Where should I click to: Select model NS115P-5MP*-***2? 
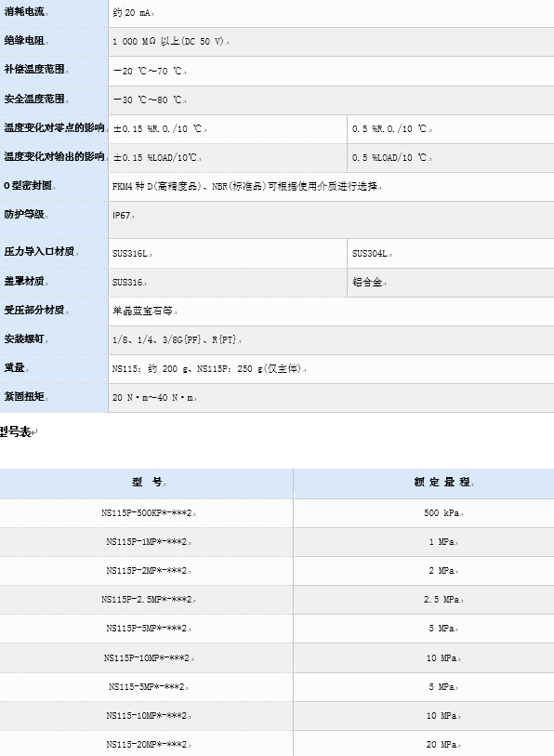[149, 629]
